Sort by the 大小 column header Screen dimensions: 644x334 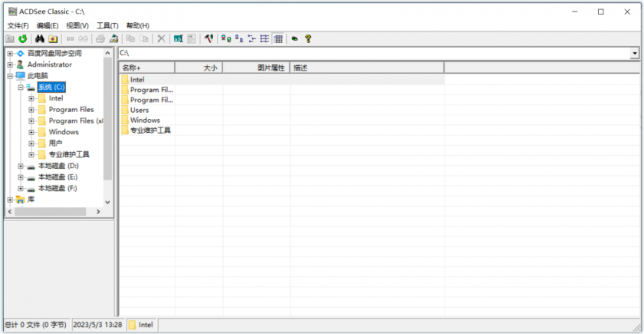click(x=199, y=68)
